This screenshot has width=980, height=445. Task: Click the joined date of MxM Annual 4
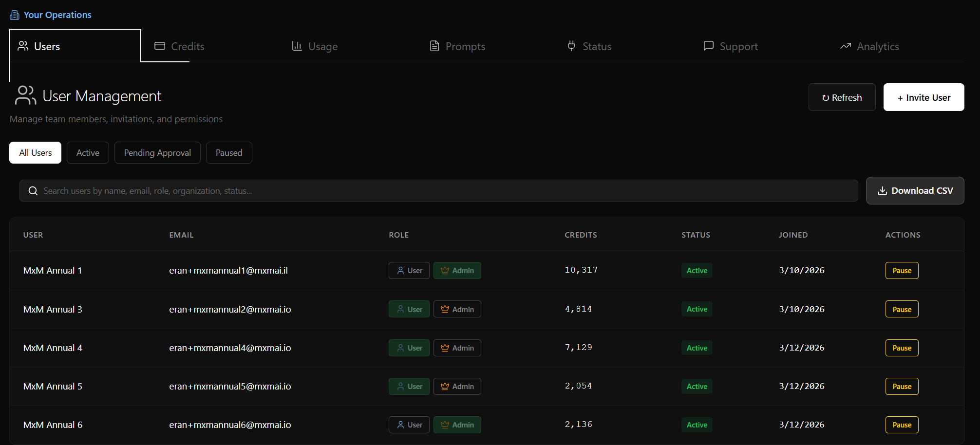pos(801,348)
